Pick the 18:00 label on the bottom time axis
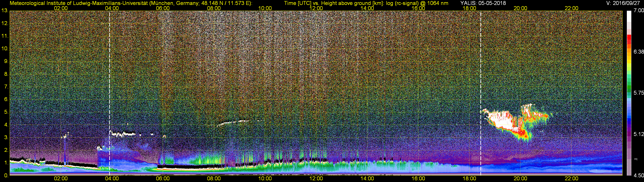The width and height of the screenshot is (644, 182). click(469, 179)
